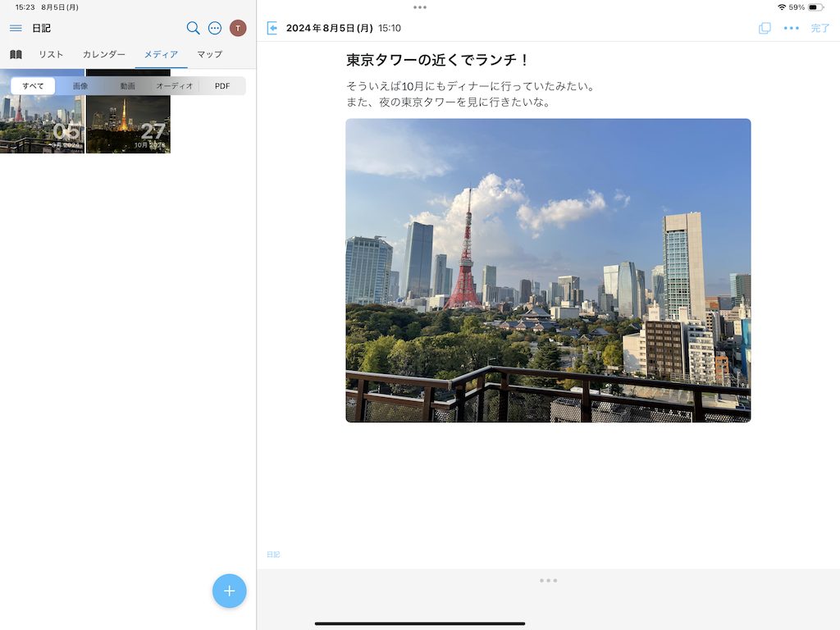Open the daytime Tokyo Tower thumbnail dated 05
This screenshot has width=840, height=630.
43,111
